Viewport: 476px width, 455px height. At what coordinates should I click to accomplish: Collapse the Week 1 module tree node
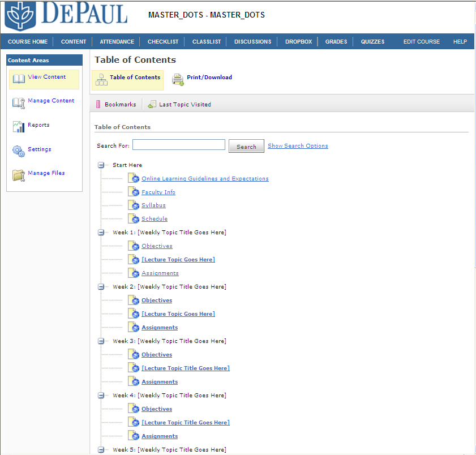click(101, 233)
